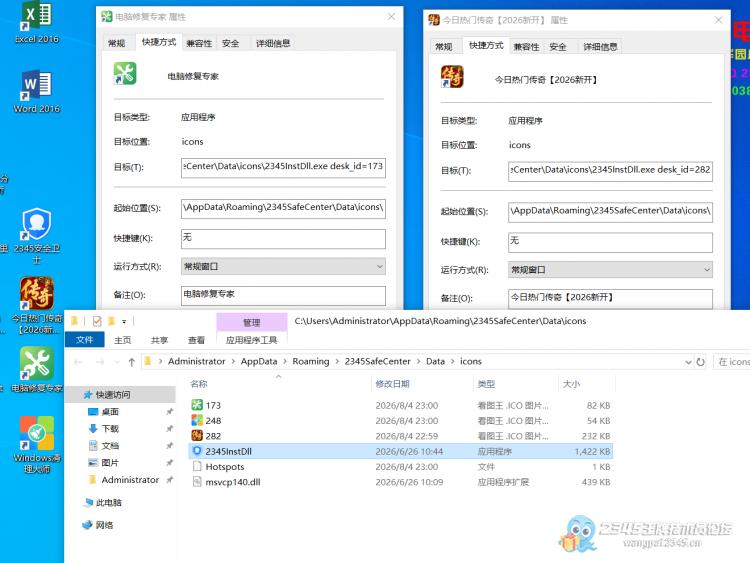Image resolution: width=750 pixels, height=563 pixels.
Task: Open the Windows清理大师 desktop shortcut
Action: point(36,444)
